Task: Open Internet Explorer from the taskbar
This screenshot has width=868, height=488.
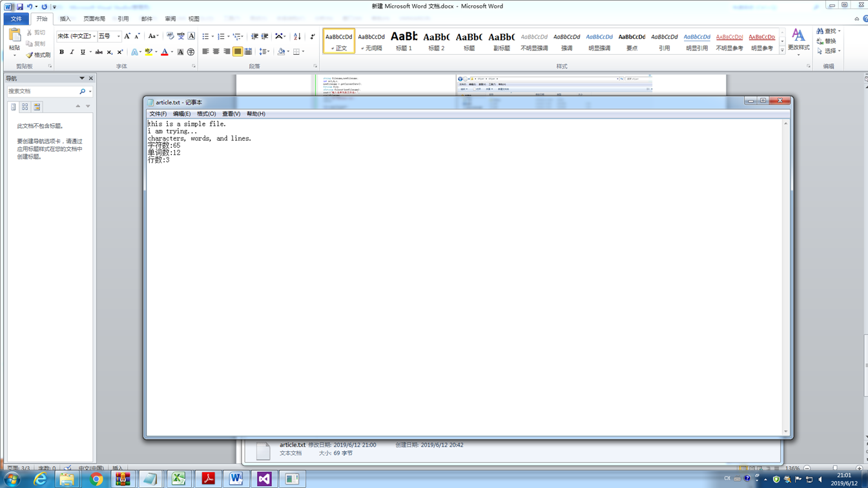Action: [x=40, y=479]
